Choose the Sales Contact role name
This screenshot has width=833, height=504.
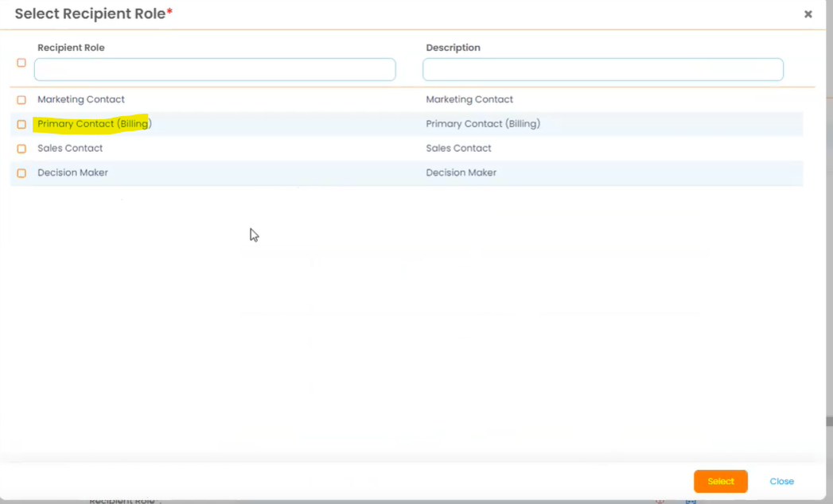70,148
